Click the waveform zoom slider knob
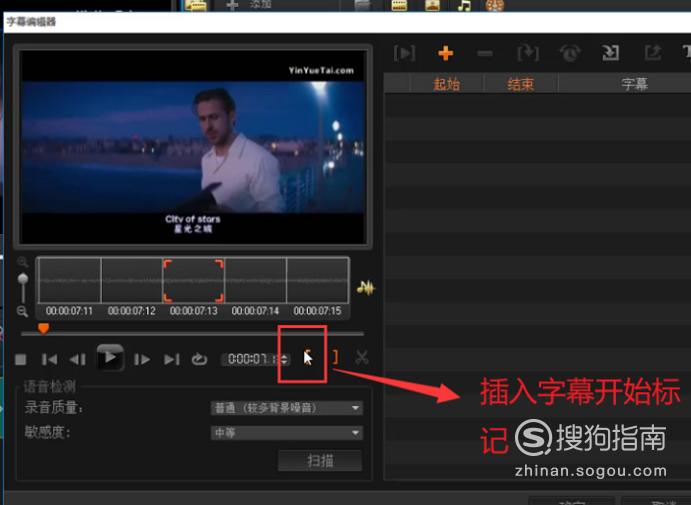This screenshot has width=691, height=505. (x=23, y=279)
